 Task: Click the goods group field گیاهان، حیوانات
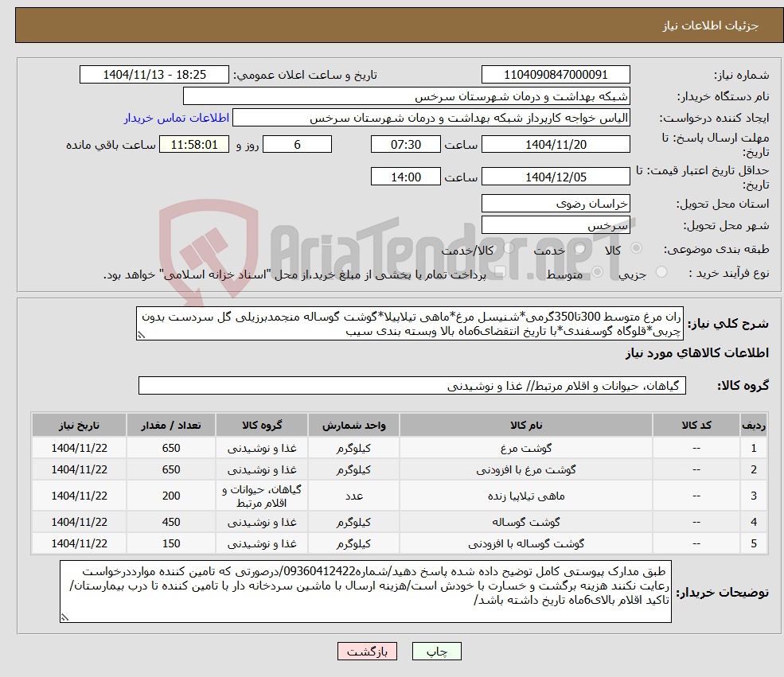pyautogui.click(x=412, y=385)
